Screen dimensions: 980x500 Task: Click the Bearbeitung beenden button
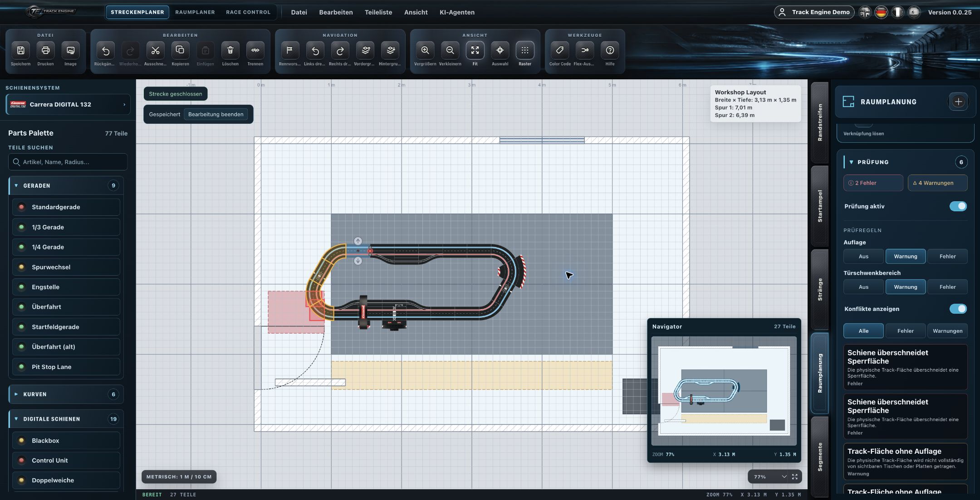pos(216,114)
